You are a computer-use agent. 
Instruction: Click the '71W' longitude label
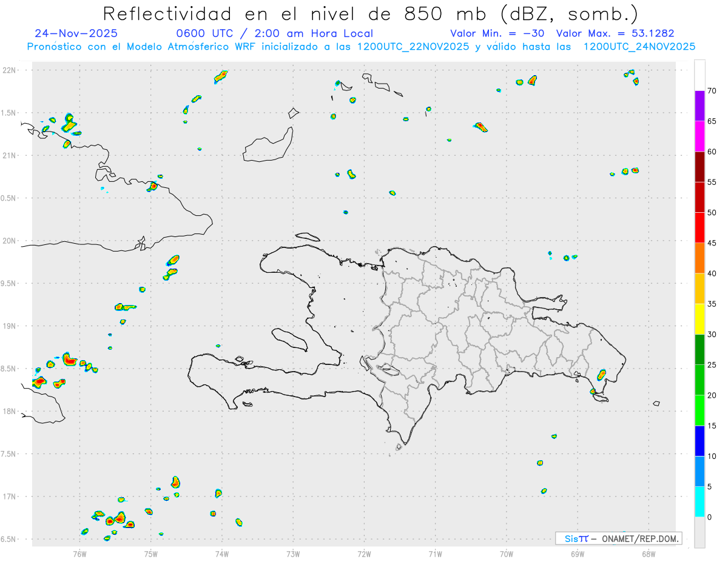pyautogui.click(x=435, y=554)
